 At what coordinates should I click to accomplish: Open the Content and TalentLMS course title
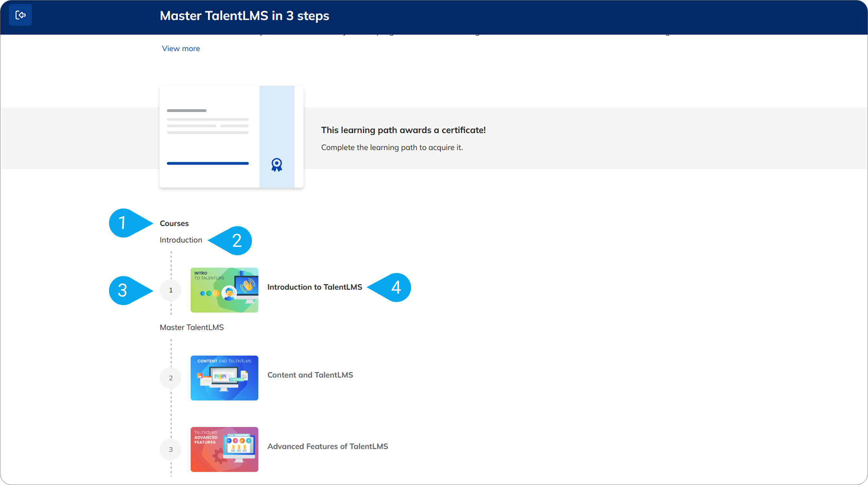[x=310, y=375]
